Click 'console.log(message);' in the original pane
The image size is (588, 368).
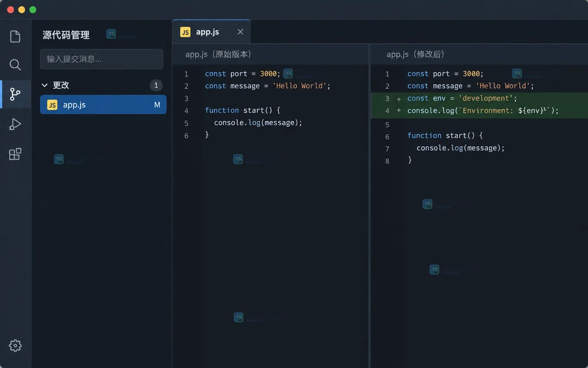tap(258, 123)
